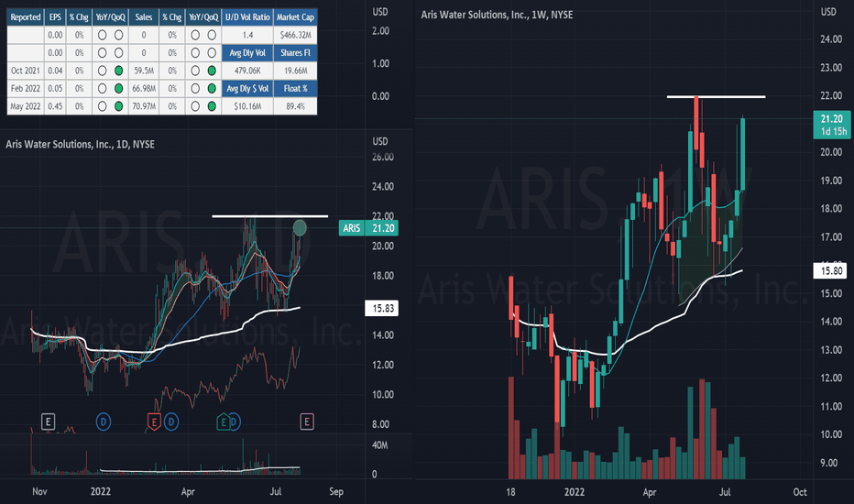The height and width of the screenshot is (504, 854).
Task: Select the Avg Dly Vol label
Action: tap(247, 53)
